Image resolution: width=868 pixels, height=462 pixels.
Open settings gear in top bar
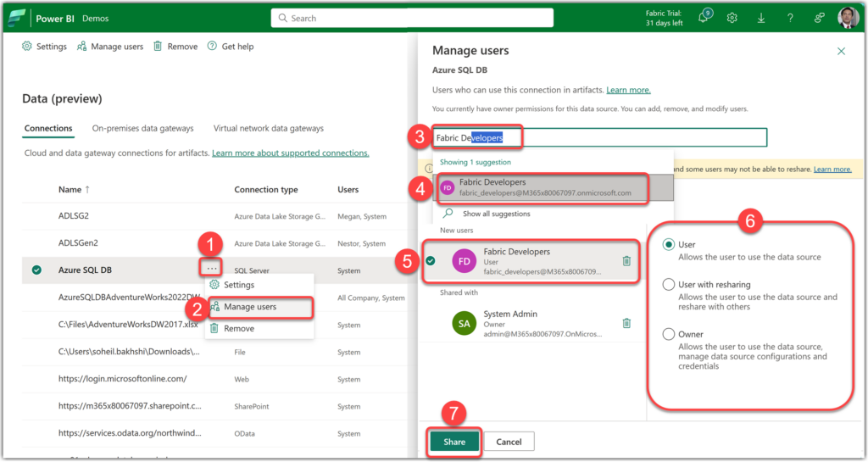coord(732,19)
